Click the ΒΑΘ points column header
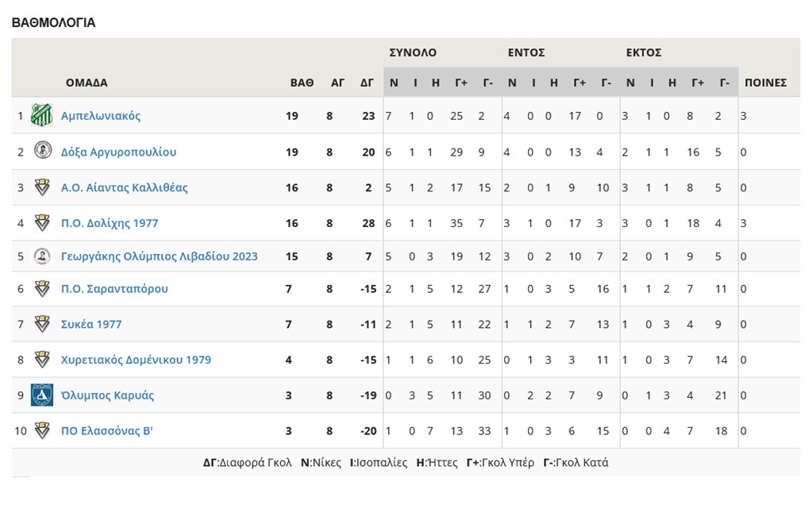This screenshot has width=812, height=505. (302, 83)
